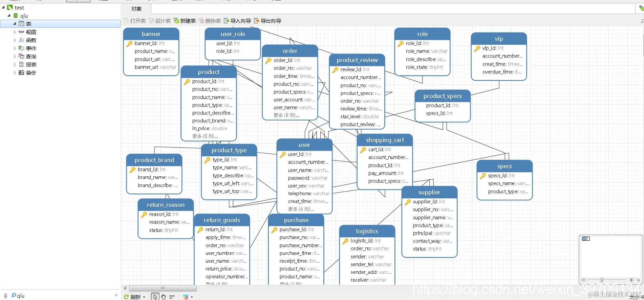This screenshot has height=300, width=644.
Task: Open the 刷新 (Refresh) dropdown arrow
Action: click(x=144, y=297)
